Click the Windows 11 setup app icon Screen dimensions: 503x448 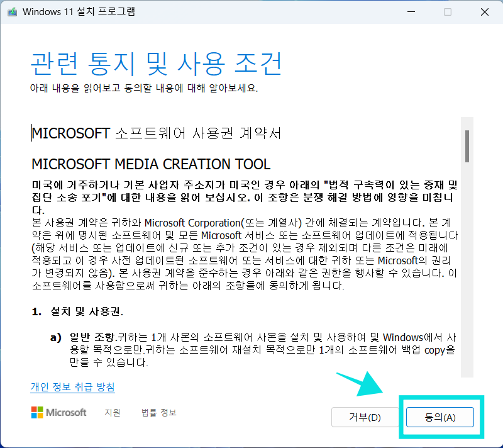click(x=13, y=12)
